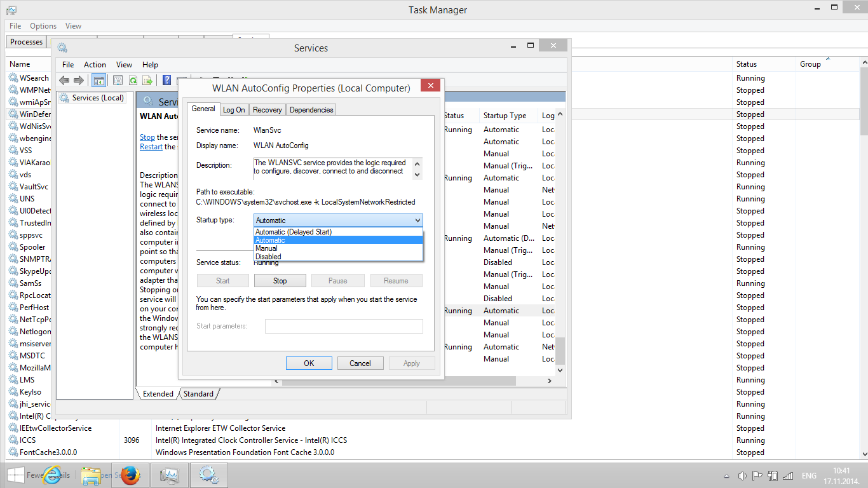Open View menu in Services window
The height and width of the screenshot is (488, 868).
point(124,65)
